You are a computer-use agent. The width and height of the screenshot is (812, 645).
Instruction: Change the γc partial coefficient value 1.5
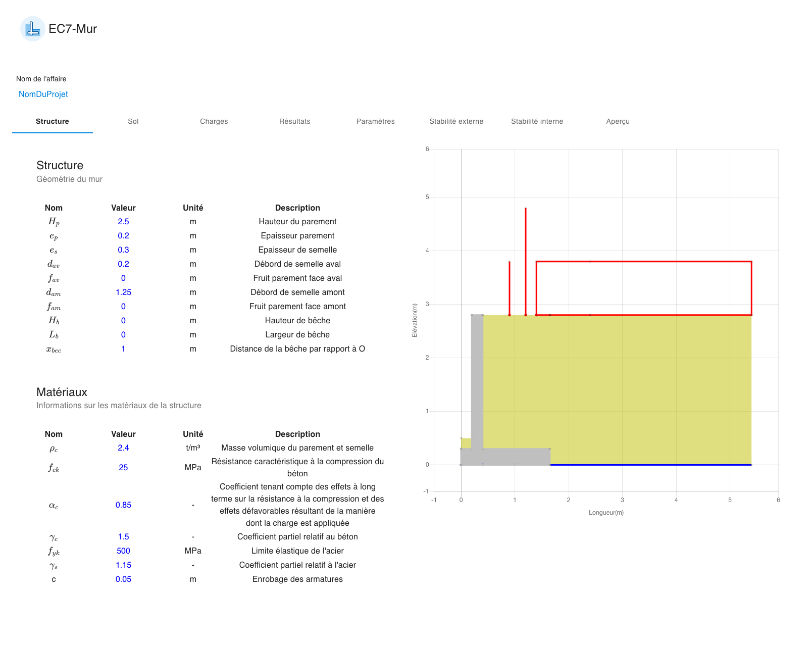pyautogui.click(x=123, y=536)
